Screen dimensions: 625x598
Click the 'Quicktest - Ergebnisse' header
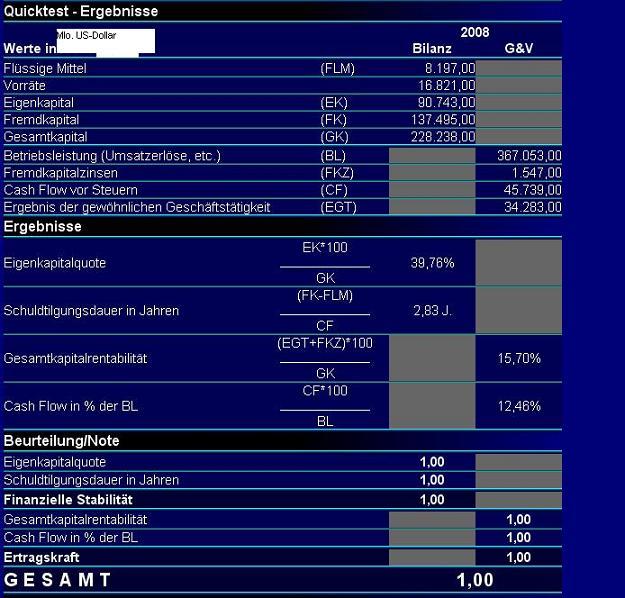click(81, 11)
